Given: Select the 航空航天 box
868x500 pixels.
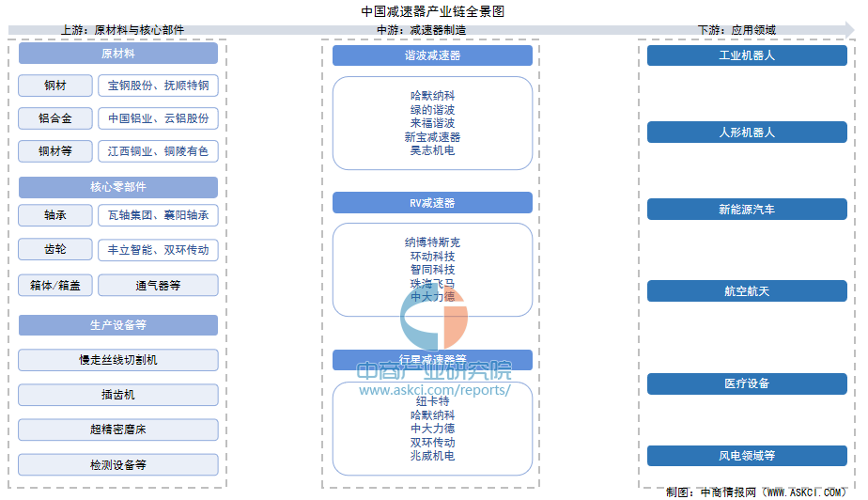Looking at the screenshot, I should pyautogui.click(x=747, y=291).
